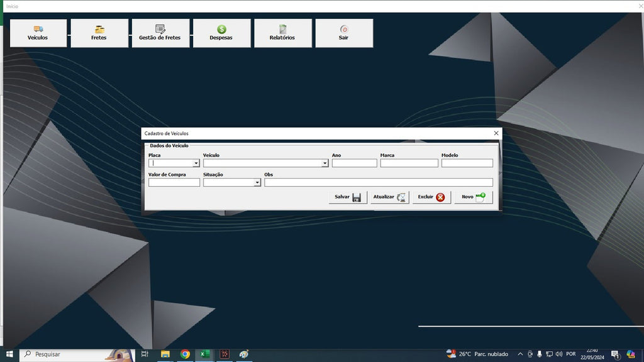Open the volume control tray icon
Image resolution: width=644 pixels, height=362 pixels.
click(559, 354)
